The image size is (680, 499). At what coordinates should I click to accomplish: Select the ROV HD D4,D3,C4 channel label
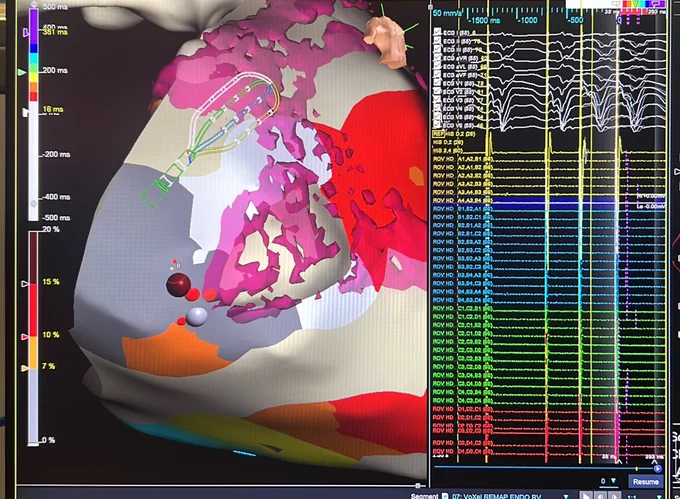(463, 451)
